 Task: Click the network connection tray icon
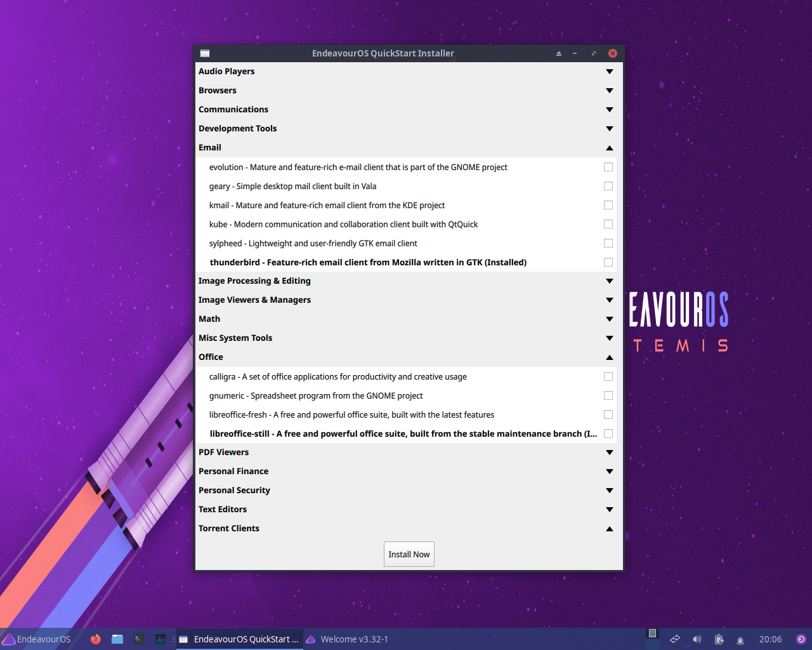(x=675, y=639)
